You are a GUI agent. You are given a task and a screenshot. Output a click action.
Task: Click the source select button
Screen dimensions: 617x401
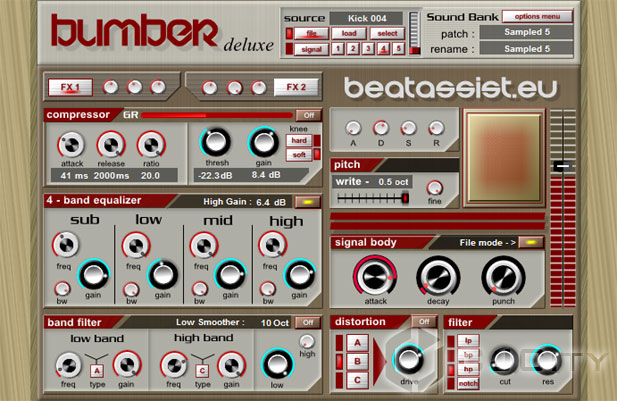pyautogui.click(x=387, y=33)
